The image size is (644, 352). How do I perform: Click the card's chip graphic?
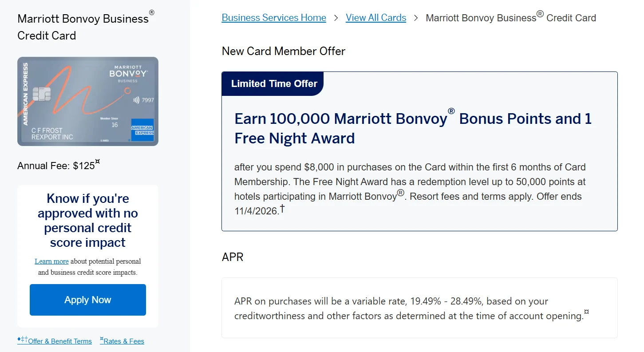coord(41,93)
